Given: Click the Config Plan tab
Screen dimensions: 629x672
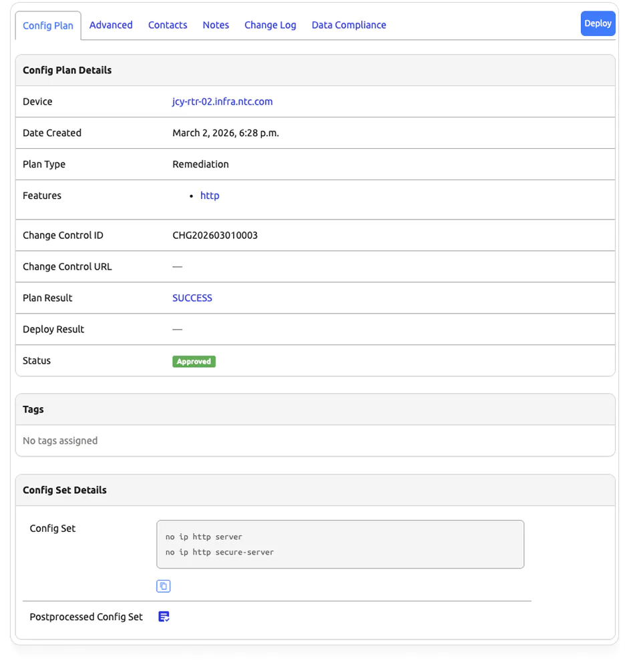Looking at the screenshot, I should tap(48, 25).
